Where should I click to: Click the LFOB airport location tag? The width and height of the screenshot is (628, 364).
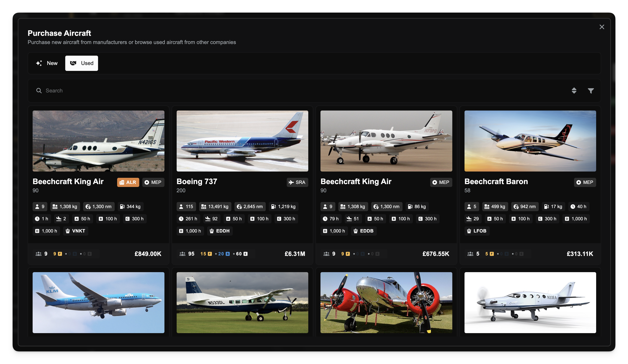point(477,231)
